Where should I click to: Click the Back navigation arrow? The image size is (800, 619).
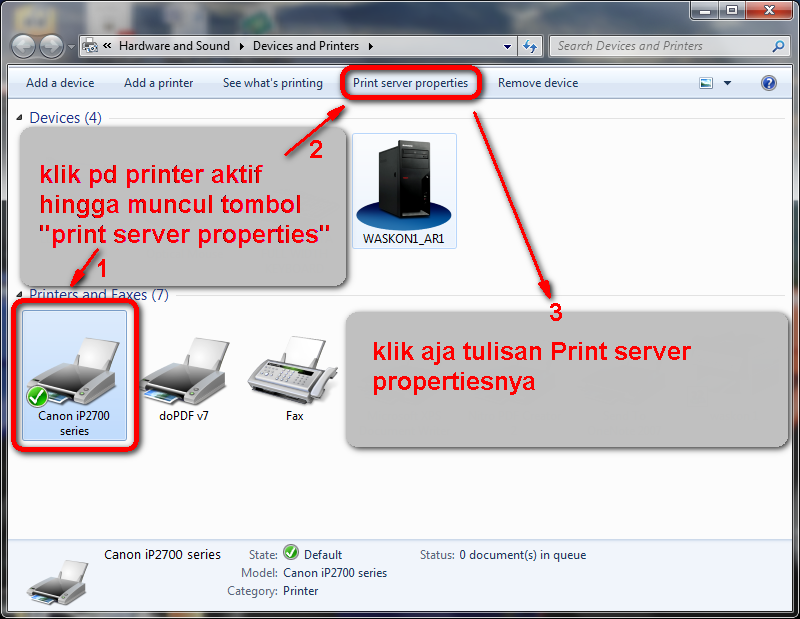[x=23, y=47]
